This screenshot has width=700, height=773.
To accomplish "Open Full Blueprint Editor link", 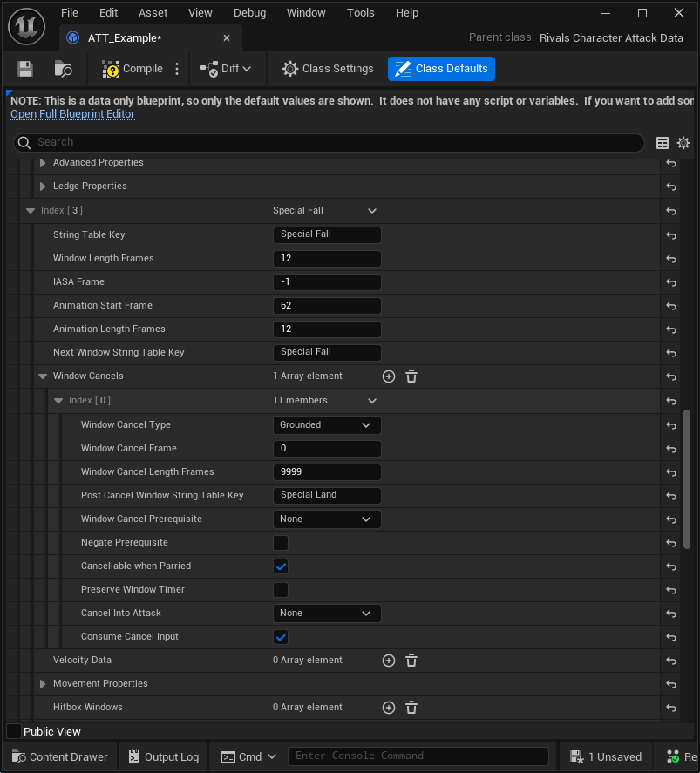I will click(x=72, y=114).
